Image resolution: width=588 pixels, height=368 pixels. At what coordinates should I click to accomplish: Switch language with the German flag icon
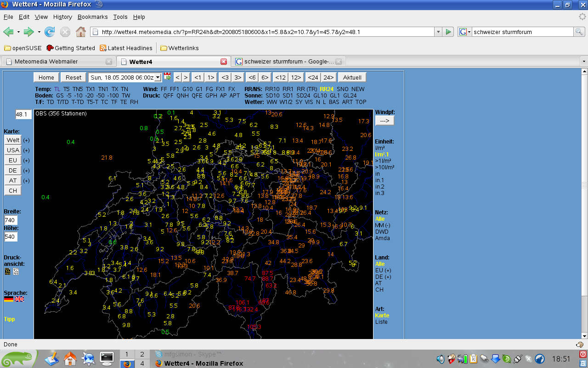click(x=8, y=299)
